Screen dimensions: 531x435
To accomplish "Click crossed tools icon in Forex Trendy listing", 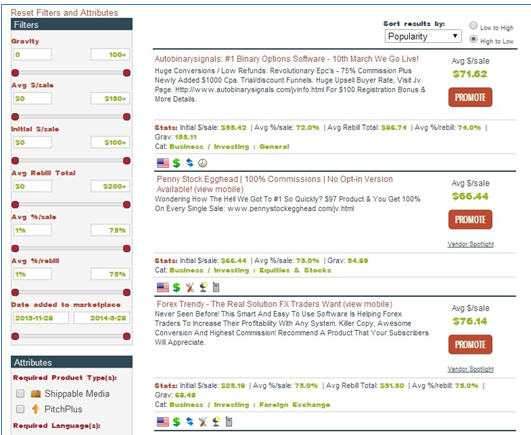I will (x=203, y=422).
